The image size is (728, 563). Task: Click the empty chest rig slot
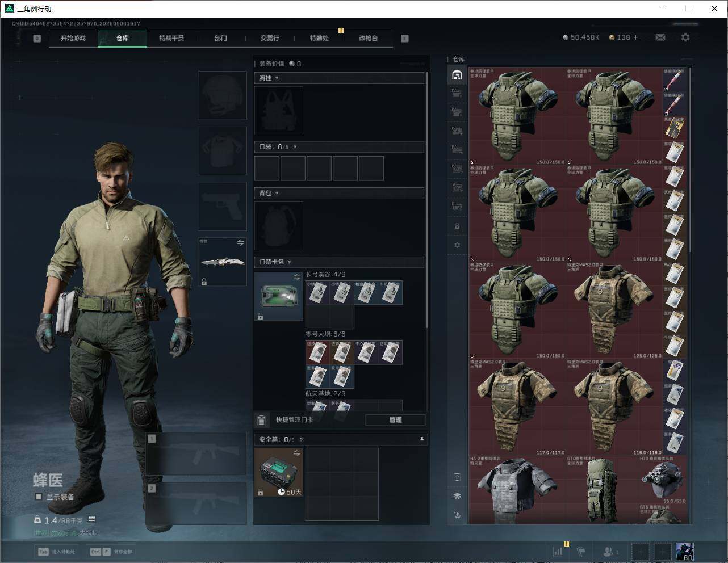(279, 111)
